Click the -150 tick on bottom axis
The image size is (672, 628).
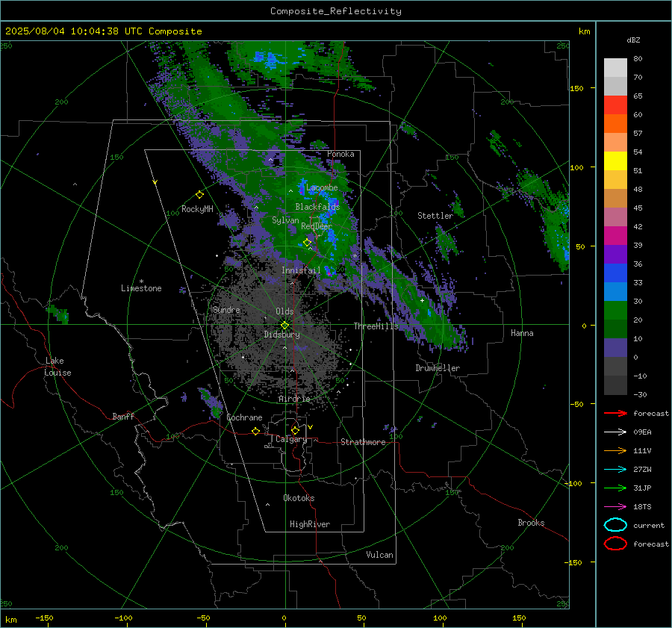(x=44, y=618)
